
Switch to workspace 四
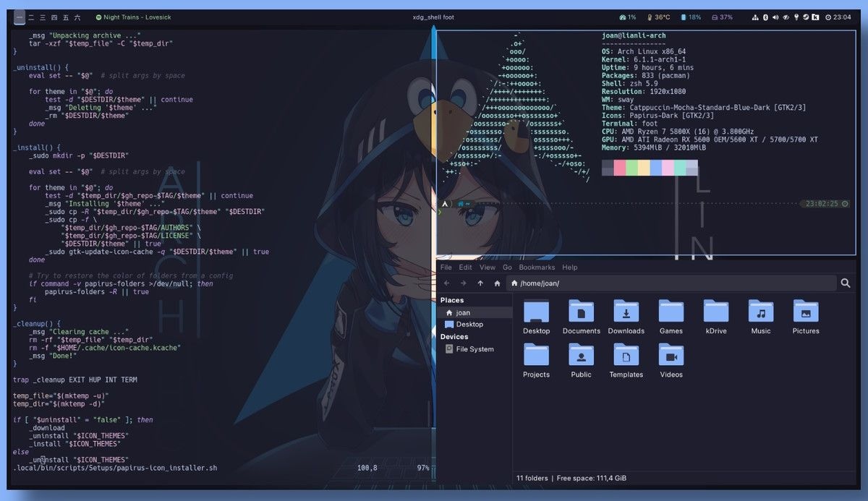54,17
